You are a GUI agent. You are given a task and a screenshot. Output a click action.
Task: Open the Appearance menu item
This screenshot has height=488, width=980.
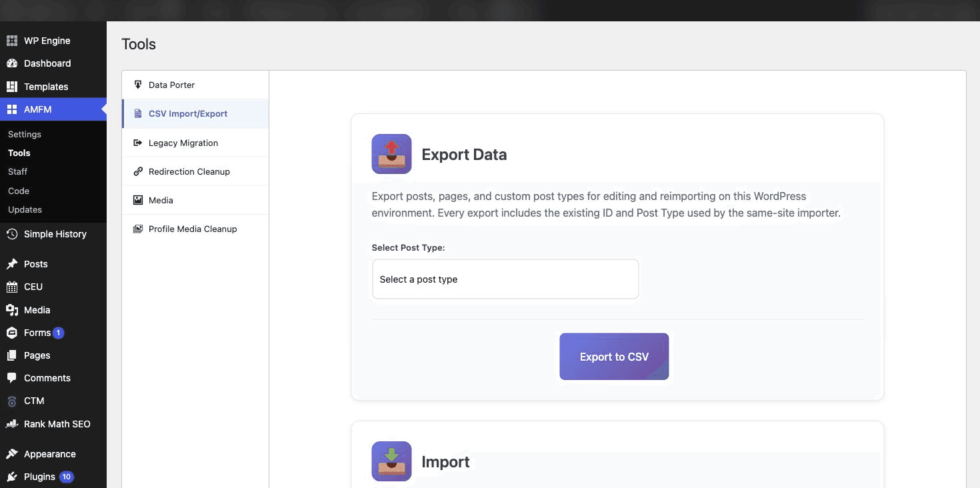click(x=53, y=454)
